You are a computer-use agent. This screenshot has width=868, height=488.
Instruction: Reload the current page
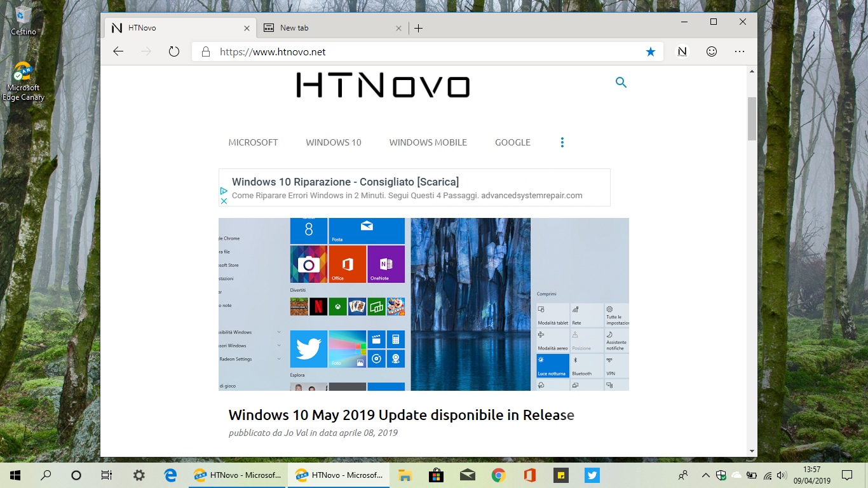click(174, 51)
